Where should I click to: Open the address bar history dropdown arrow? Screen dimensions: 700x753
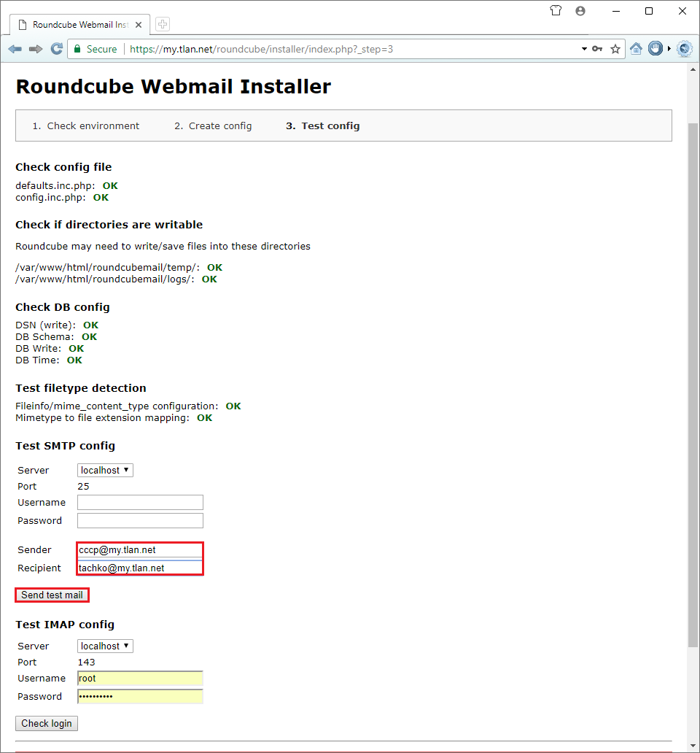pyautogui.click(x=584, y=49)
